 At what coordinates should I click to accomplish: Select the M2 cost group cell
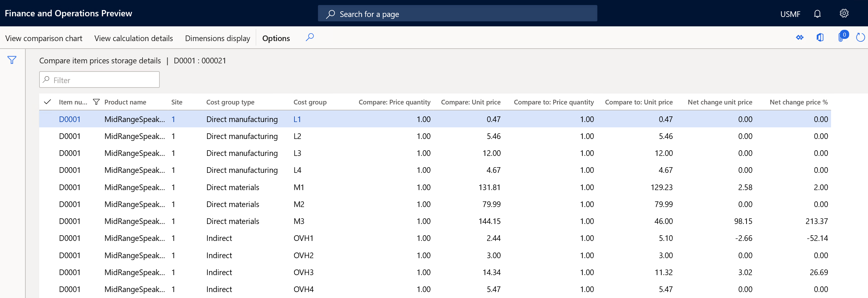point(299,204)
